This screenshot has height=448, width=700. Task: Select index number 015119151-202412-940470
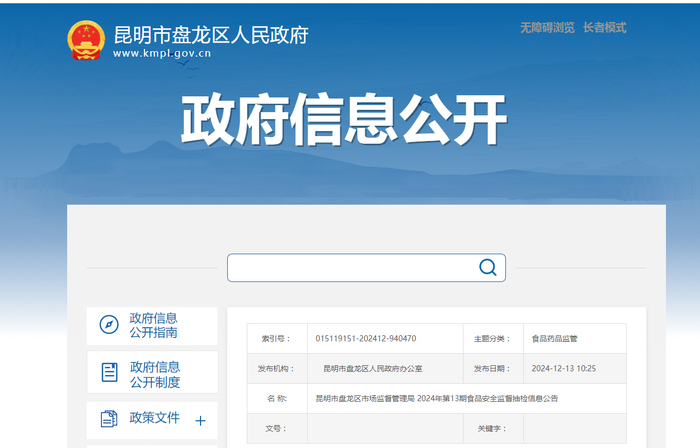click(366, 339)
